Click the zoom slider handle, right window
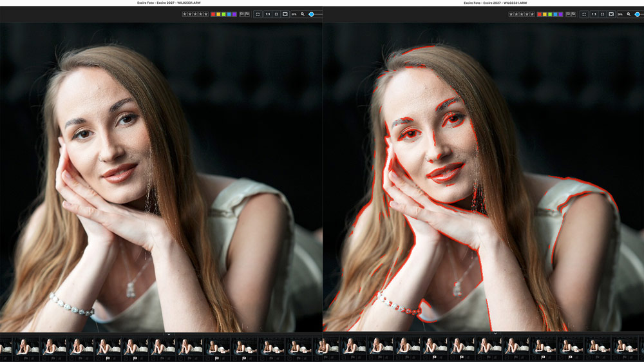 click(638, 14)
